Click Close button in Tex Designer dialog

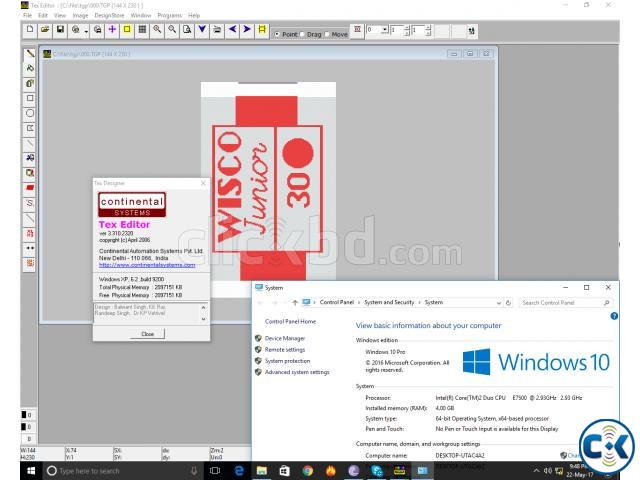[147, 334]
